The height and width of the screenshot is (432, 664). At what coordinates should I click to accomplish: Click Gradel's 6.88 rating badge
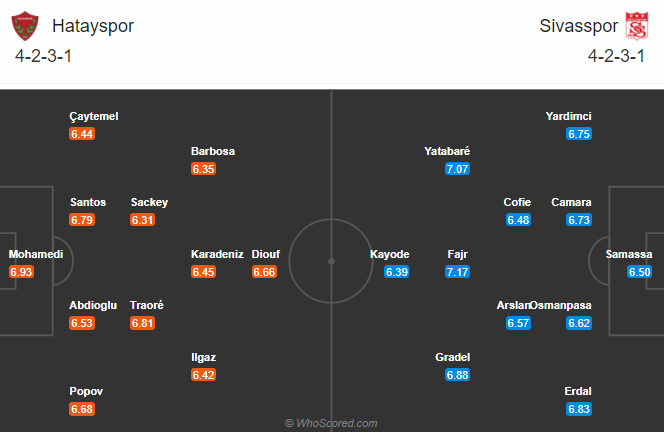tap(457, 375)
